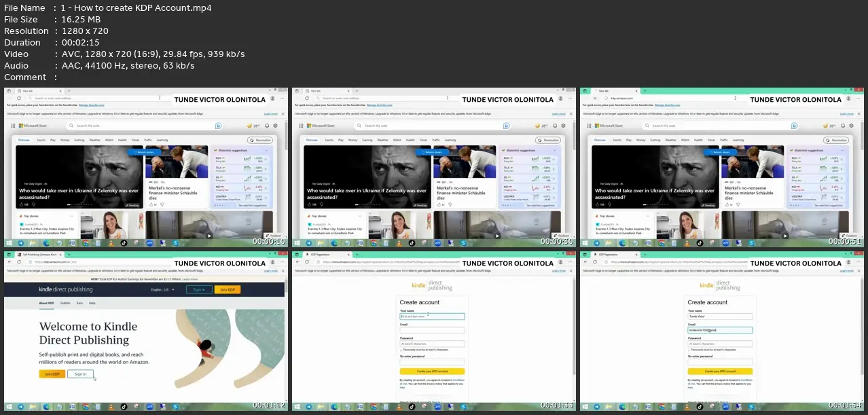Click the Email field in the 00:01:33 frame
The image size is (868, 415).
point(432,330)
